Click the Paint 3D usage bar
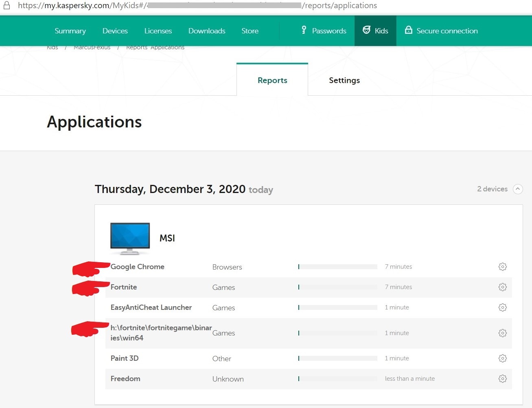Viewport: 532px width, 408px height. coord(337,358)
